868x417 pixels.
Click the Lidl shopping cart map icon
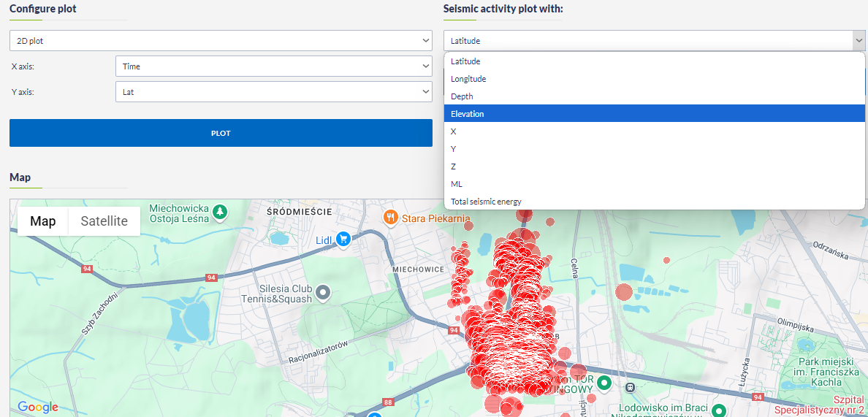pos(343,239)
